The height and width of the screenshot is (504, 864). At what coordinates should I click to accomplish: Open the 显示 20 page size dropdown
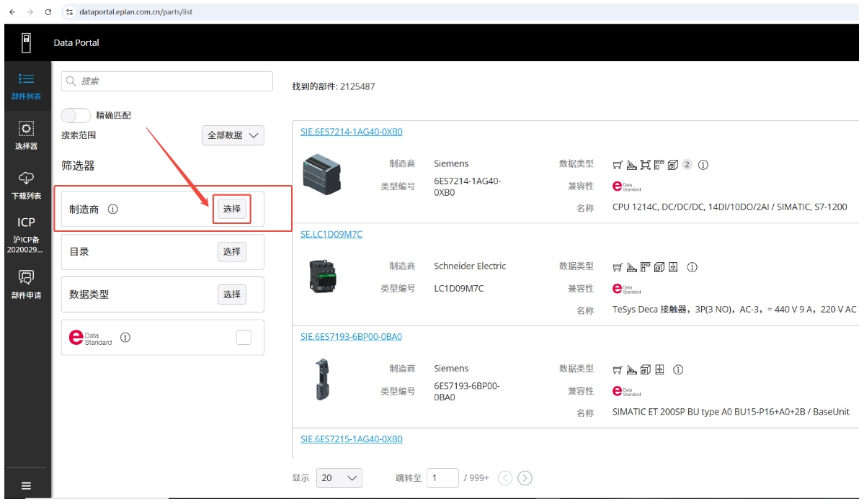click(x=339, y=477)
